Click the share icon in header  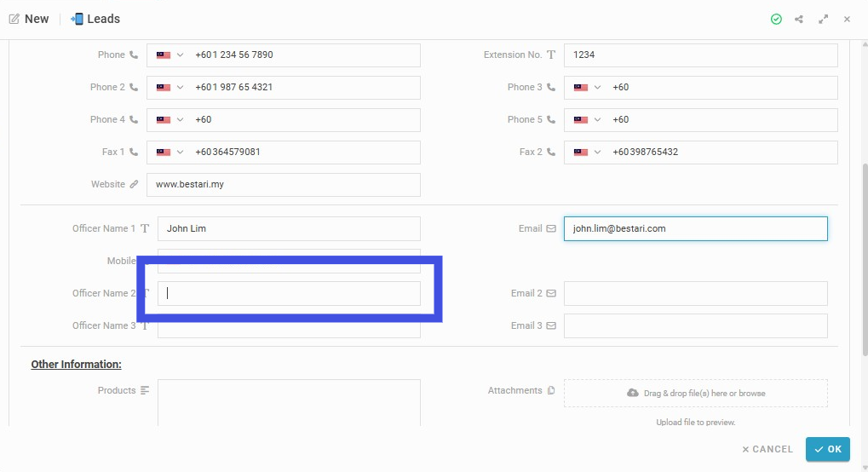point(799,20)
